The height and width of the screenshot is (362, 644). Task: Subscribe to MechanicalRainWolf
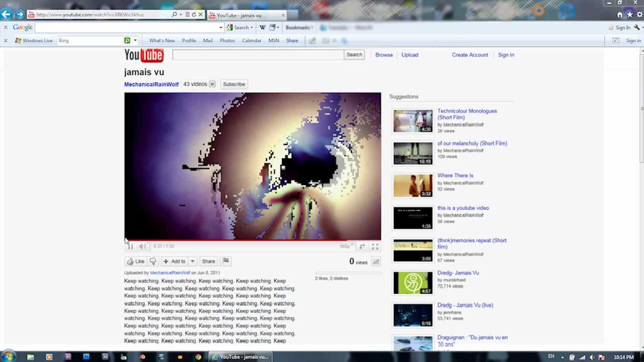click(x=234, y=84)
